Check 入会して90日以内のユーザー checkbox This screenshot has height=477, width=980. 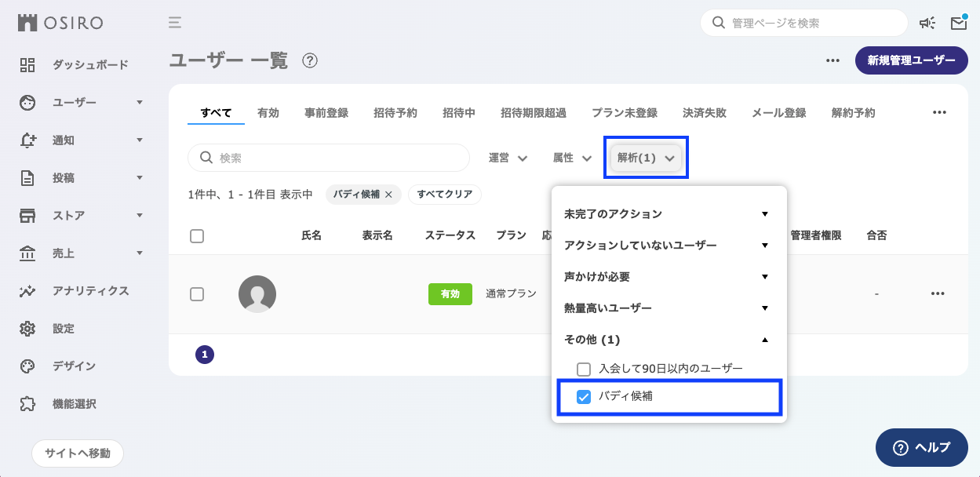584,369
